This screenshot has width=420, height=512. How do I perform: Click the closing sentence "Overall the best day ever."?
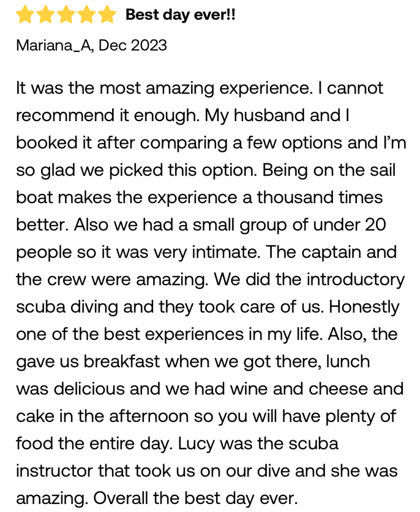[x=195, y=497]
